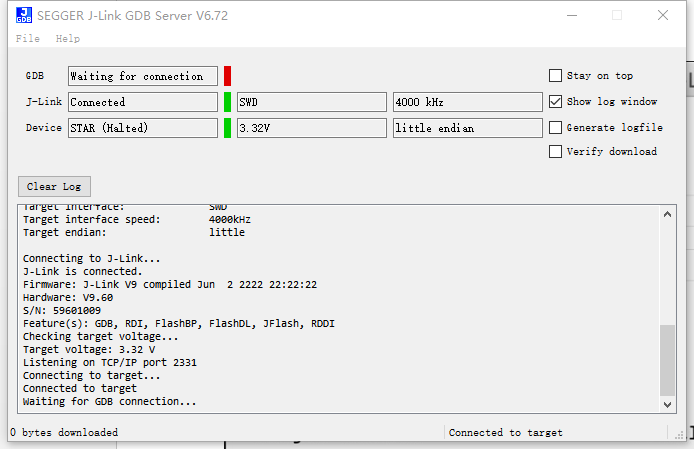694x449 pixels.
Task: Click the green J-Link status indicator
Action: click(x=227, y=102)
